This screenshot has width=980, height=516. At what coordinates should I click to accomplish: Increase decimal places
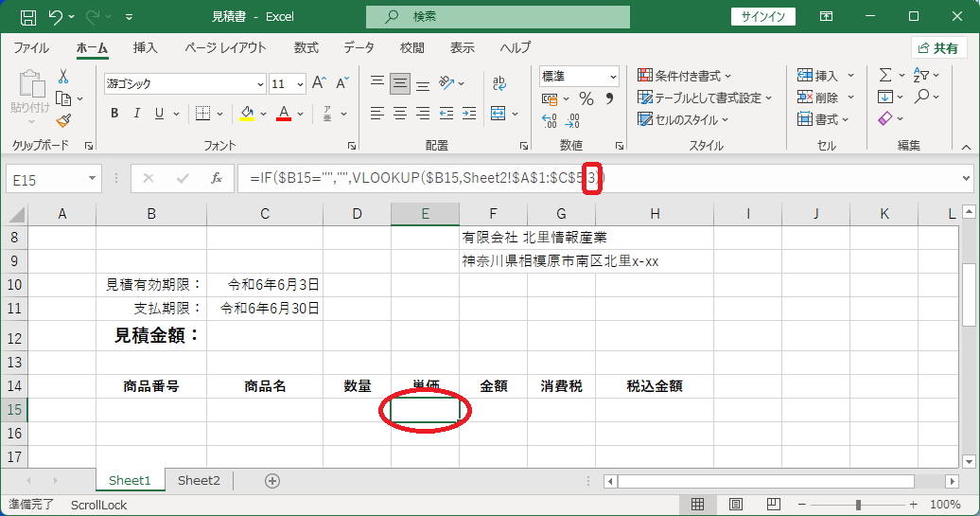coord(550,120)
